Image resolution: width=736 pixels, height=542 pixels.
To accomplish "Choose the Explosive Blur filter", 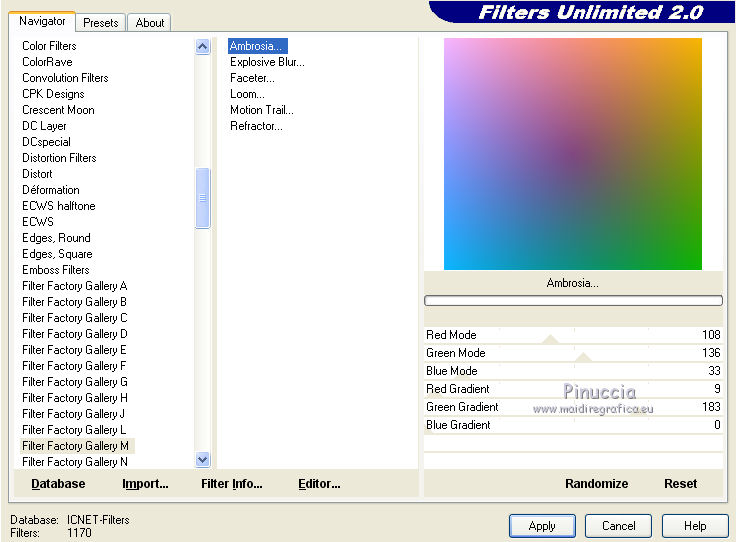I will coord(267,62).
